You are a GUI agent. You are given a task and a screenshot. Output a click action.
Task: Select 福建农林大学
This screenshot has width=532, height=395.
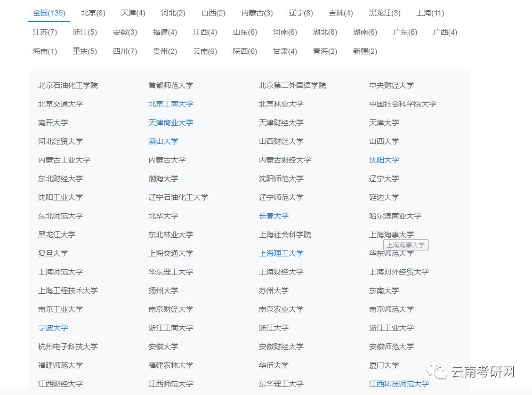click(171, 365)
